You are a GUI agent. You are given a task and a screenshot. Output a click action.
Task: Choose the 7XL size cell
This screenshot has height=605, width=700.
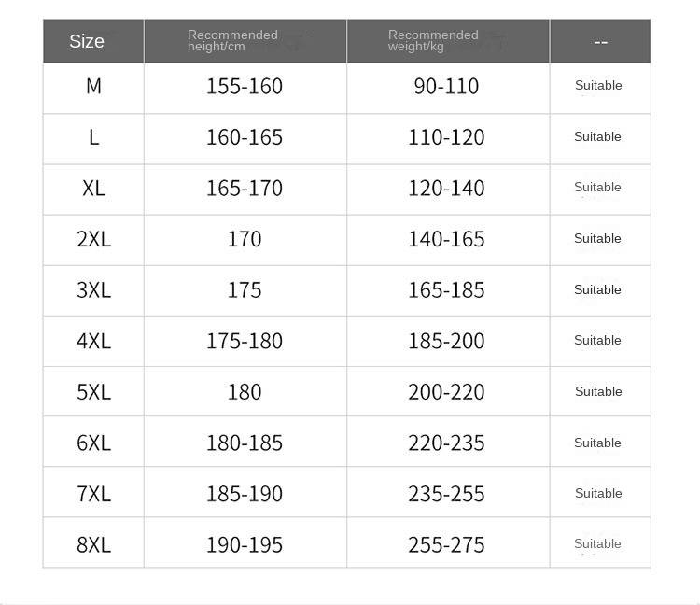coord(93,494)
